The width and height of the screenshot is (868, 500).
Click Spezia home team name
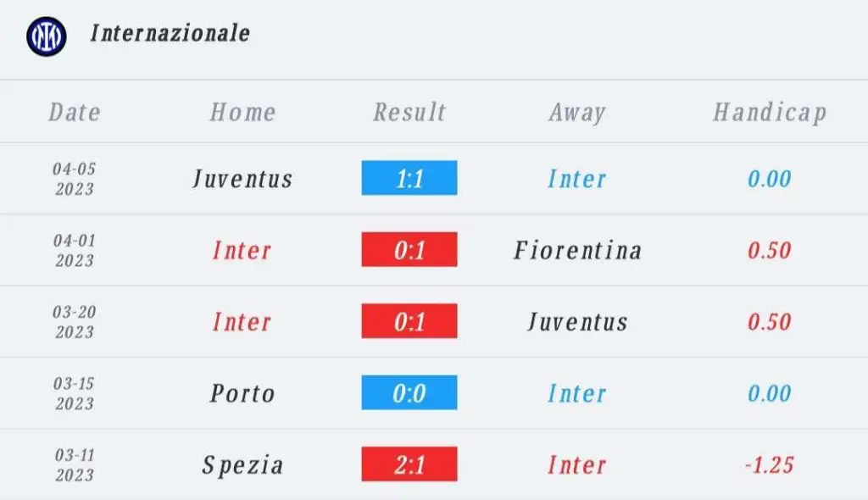(242, 465)
